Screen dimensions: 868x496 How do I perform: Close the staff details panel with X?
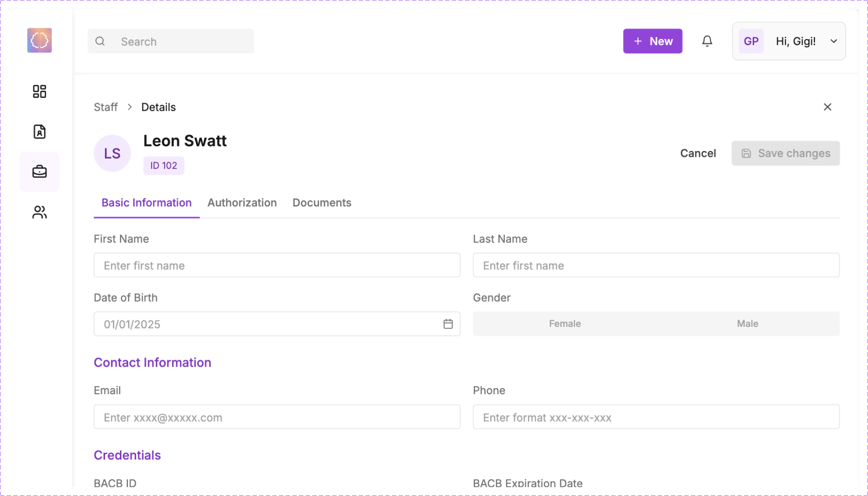point(827,107)
